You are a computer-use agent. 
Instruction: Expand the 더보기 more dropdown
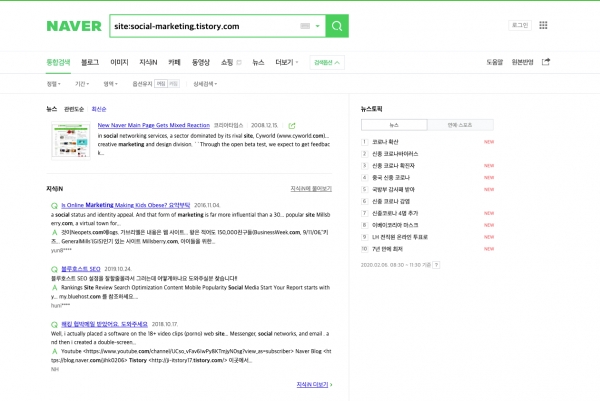click(287, 62)
